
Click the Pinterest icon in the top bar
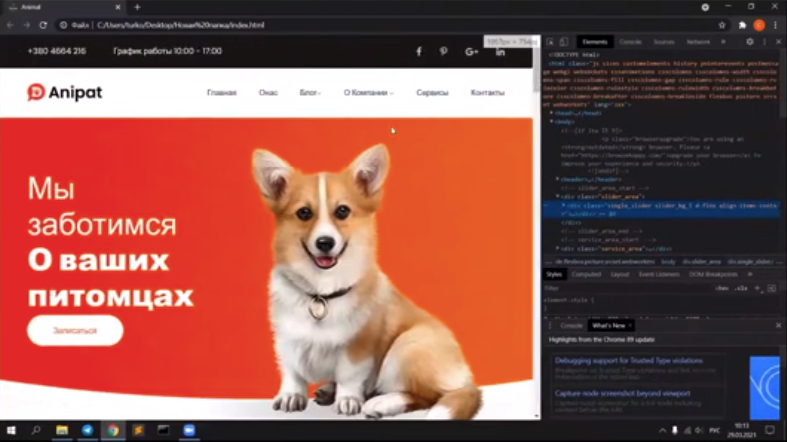pos(444,51)
